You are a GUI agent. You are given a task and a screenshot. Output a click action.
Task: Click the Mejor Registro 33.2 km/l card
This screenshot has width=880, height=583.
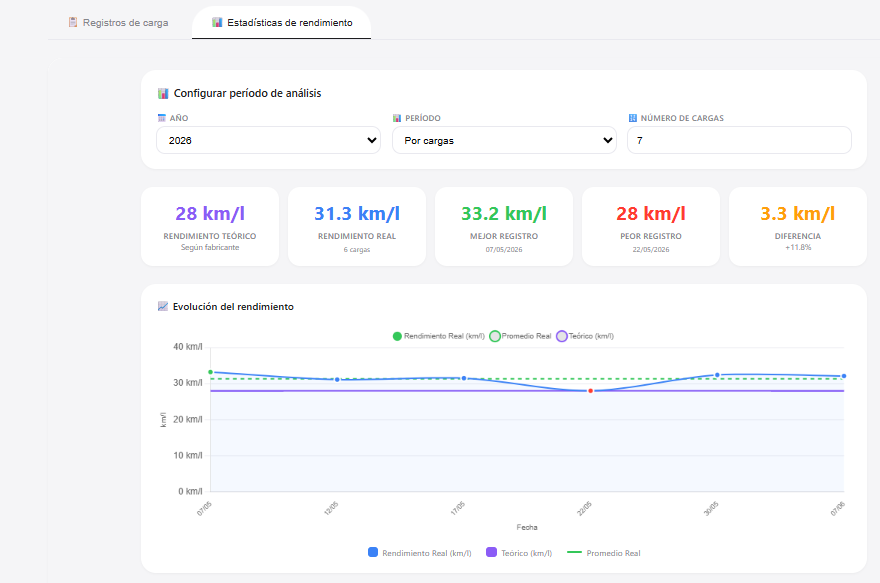click(504, 227)
